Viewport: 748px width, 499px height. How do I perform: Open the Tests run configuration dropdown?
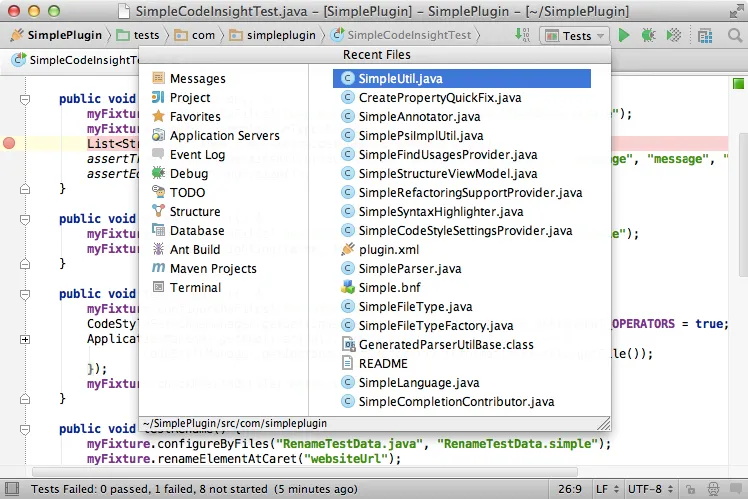tap(574, 36)
